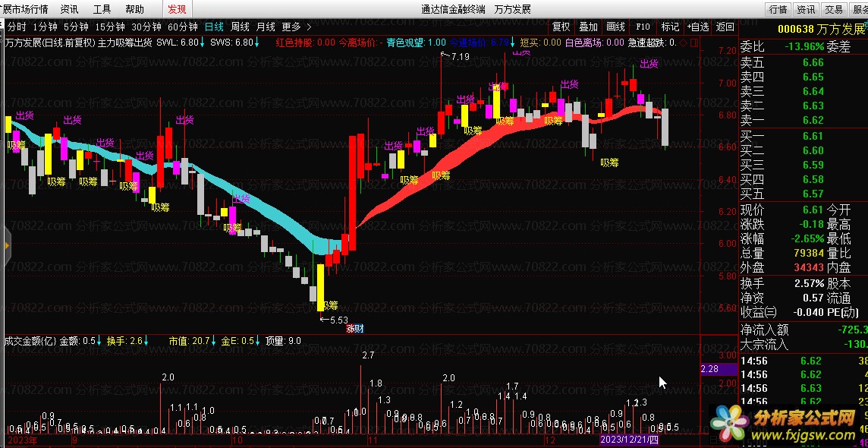Viewport: 868px width, 448px height.
Task: Click the 叠加 overlay button
Action: coord(589,27)
